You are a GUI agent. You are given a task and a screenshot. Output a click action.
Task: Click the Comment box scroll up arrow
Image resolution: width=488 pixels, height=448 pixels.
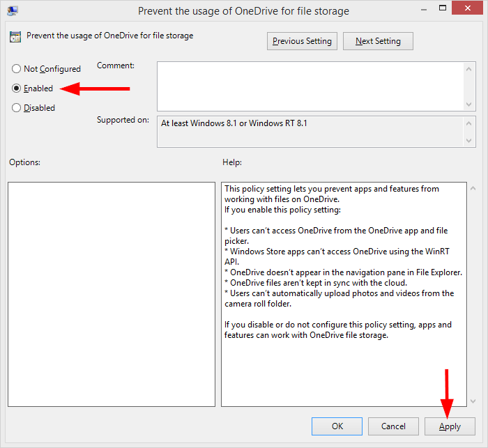469,69
